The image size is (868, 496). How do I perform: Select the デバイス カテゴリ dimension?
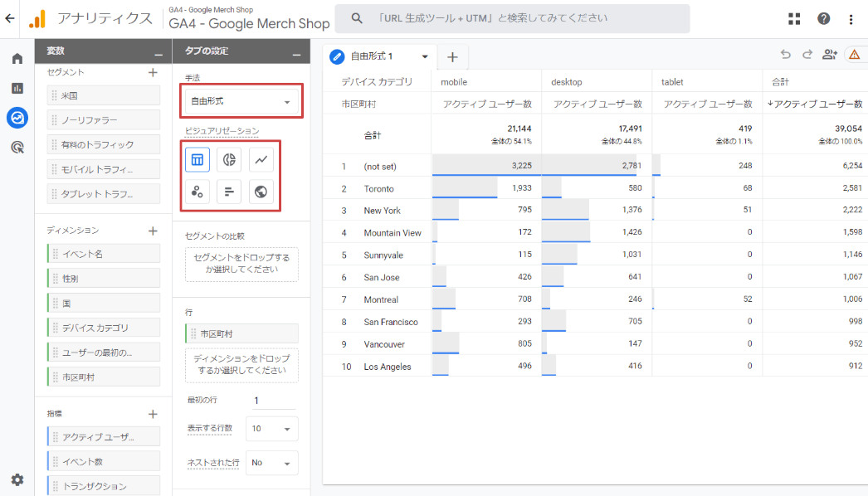click(x=104, y=328)
